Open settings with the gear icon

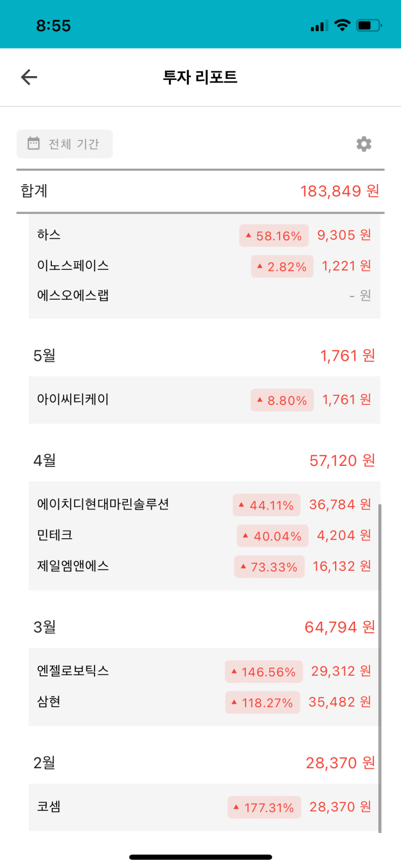(x=364, y=144)
